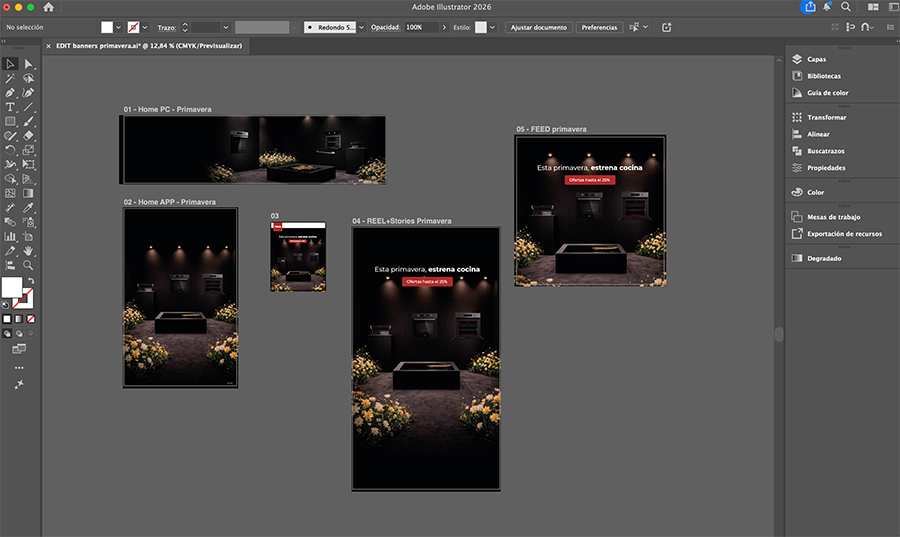Select the Scale tool
Screen dimensions: 900x537
click(28, 150)
